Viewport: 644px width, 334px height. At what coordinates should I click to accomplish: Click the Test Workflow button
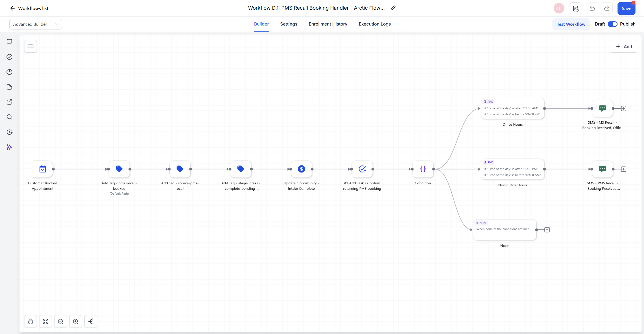coord(571,24)
